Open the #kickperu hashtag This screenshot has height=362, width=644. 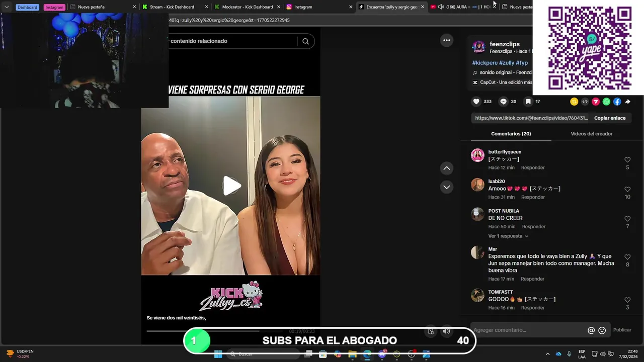[x=485, y=63]
